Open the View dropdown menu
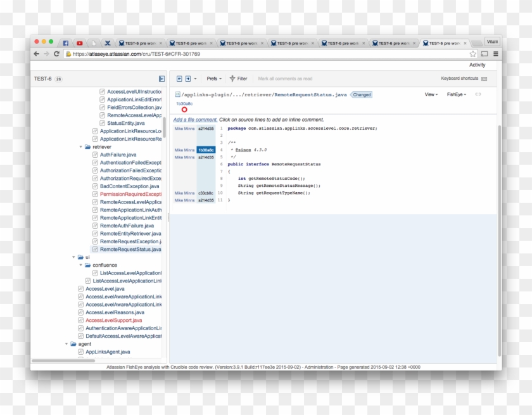 coord(431,94)
